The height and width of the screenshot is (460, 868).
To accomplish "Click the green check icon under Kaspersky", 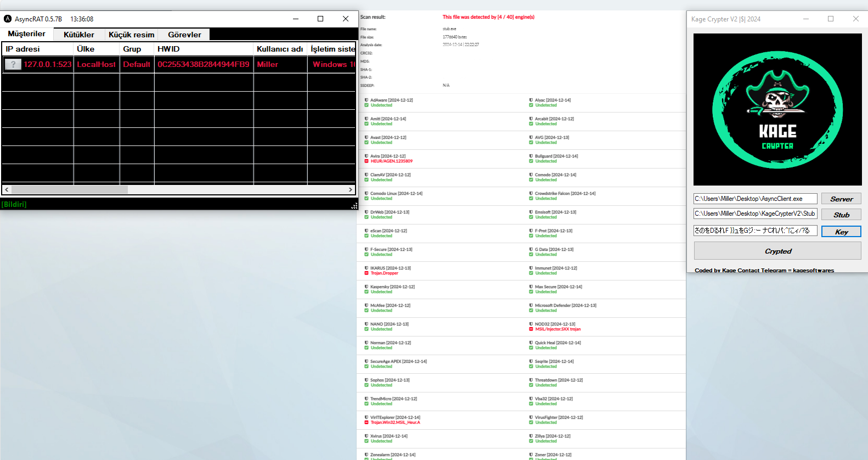I will coord(367,291).
